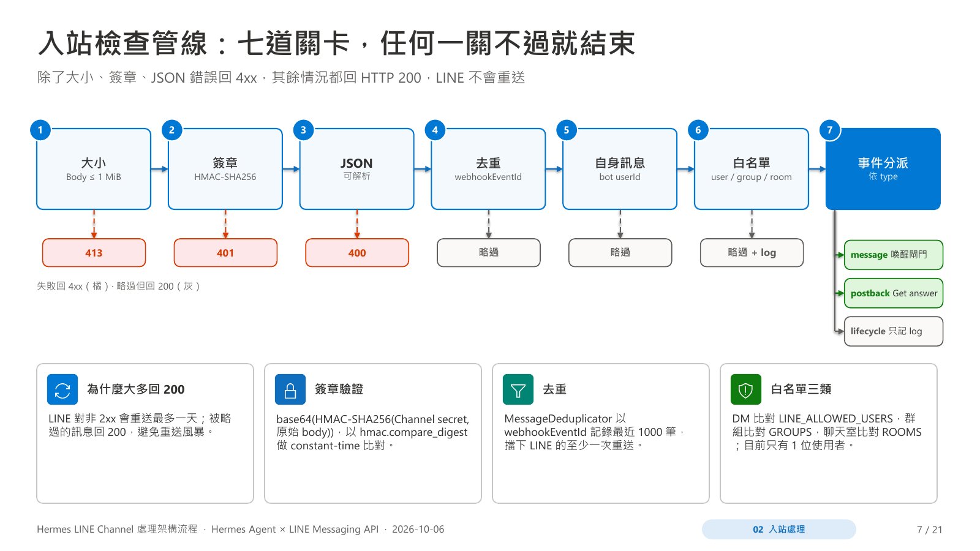Click the green postback Get answer box
This screenshot has width=980, height=551.
tap(894, 293)
